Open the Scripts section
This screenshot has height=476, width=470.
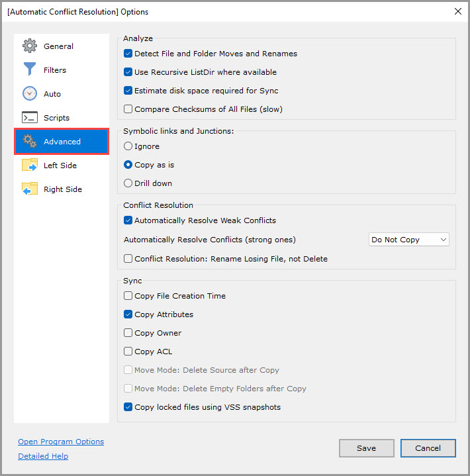56,118
